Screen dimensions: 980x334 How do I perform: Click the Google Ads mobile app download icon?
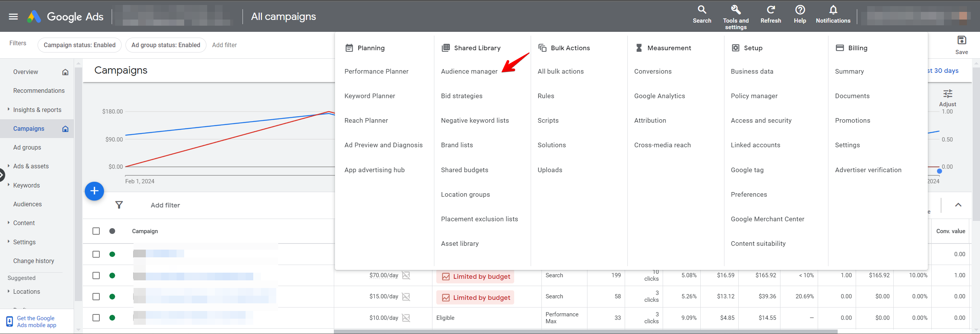(x=10, y=321)
